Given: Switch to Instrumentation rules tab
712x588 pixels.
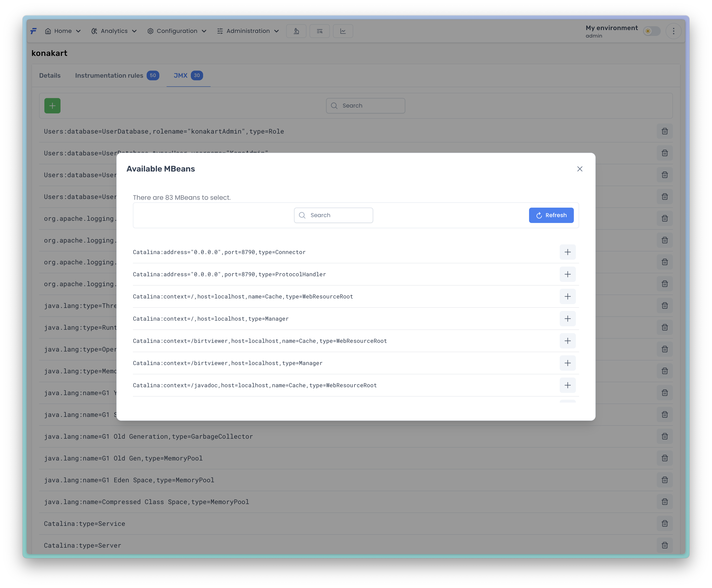Looking at the screenshot, I should point(109,75).
